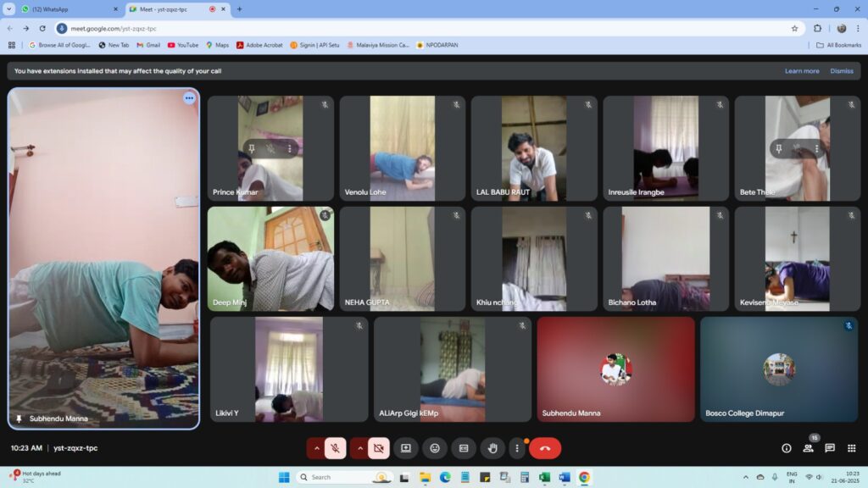Open the in-call chat panel
This screenshot has width=868, height=488.
[x=830, y=448]
